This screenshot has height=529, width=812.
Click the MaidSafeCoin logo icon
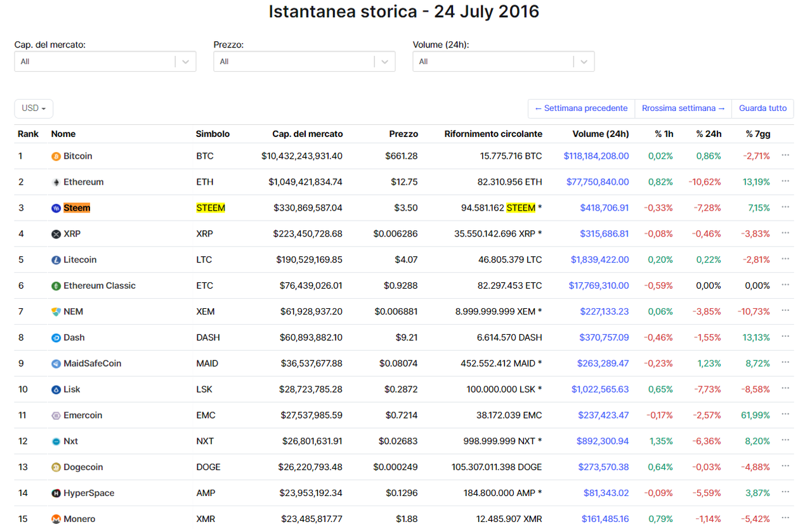56,364
